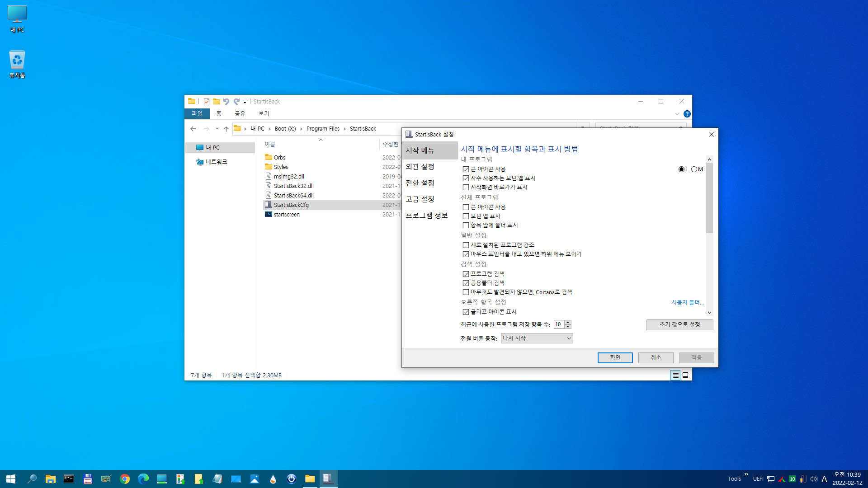Enable 새로 설치된 프로그램 강조 checkbox
The height and width of the screenshot is (488, 868).
pos(466,245)
